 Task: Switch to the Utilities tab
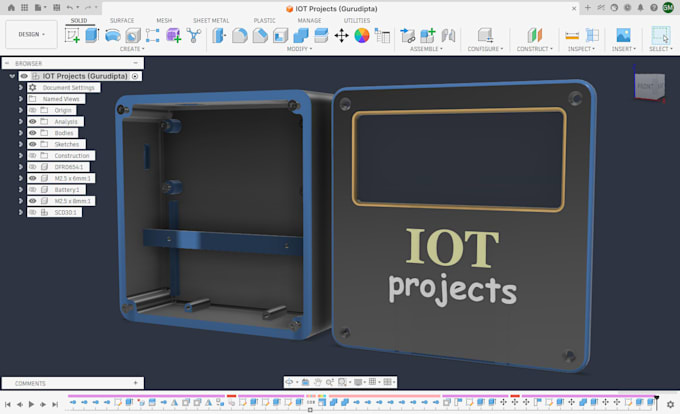click(x=357, y=20)
